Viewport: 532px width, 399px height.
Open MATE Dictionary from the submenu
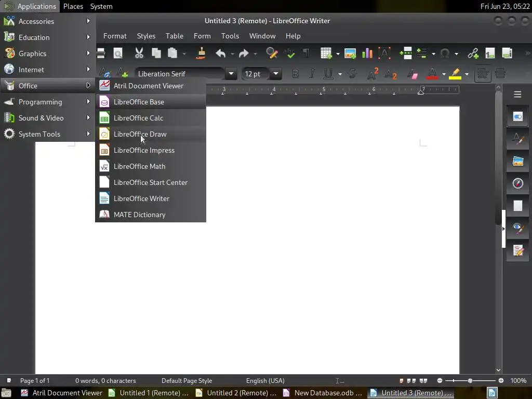coord(151,215)
